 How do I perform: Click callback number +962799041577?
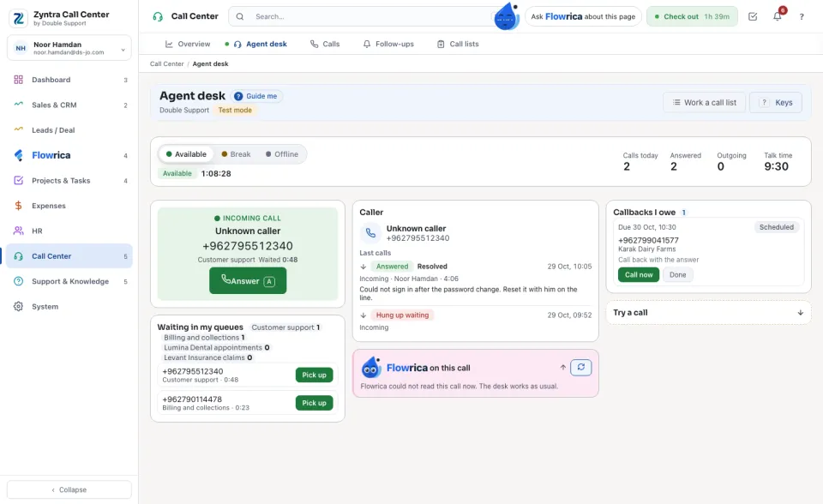(x=648, y=241)
